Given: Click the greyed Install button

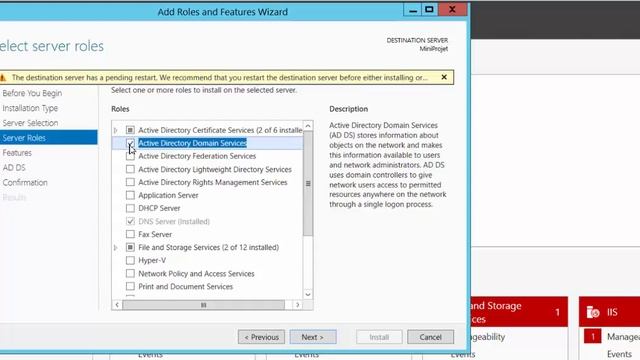Looking at the screenshot, I should click(x=379, y=337).
